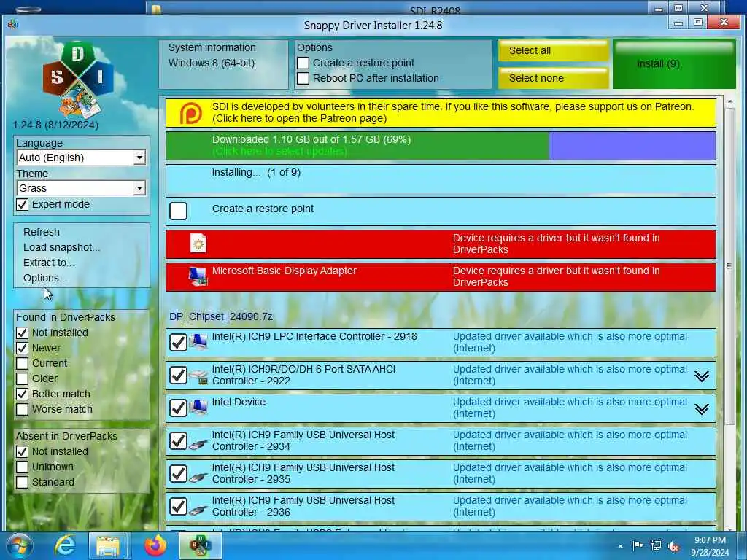Click the Install (9) button
Screen dimensions: 747x560
coord(674,64)
